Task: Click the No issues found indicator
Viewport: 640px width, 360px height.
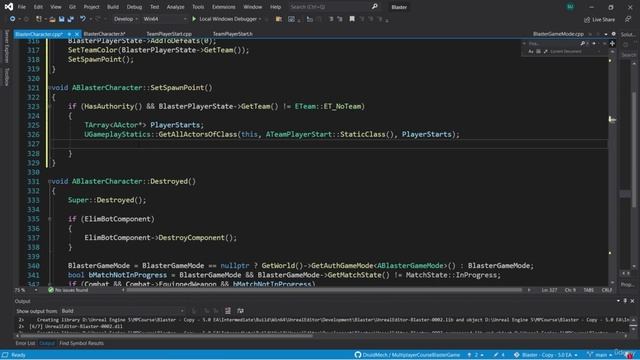Action: tap(68, 290)
